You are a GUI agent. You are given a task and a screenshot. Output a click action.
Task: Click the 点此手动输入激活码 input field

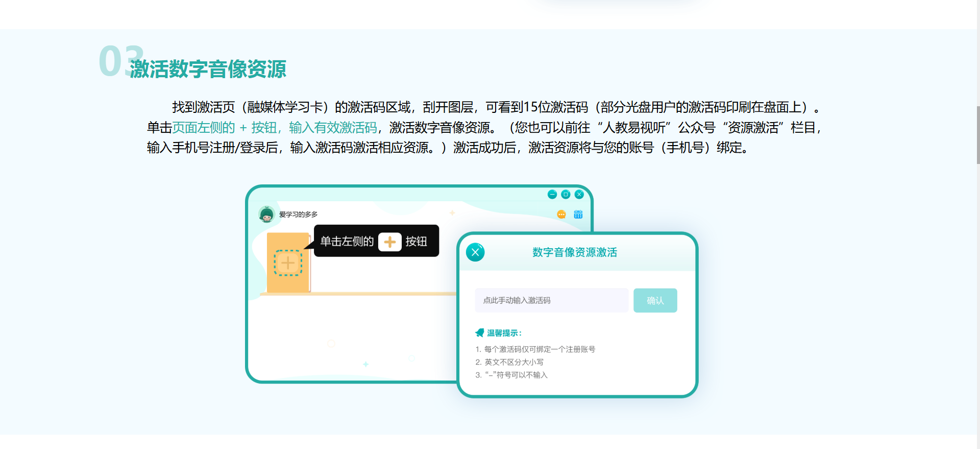click(551, 300)
